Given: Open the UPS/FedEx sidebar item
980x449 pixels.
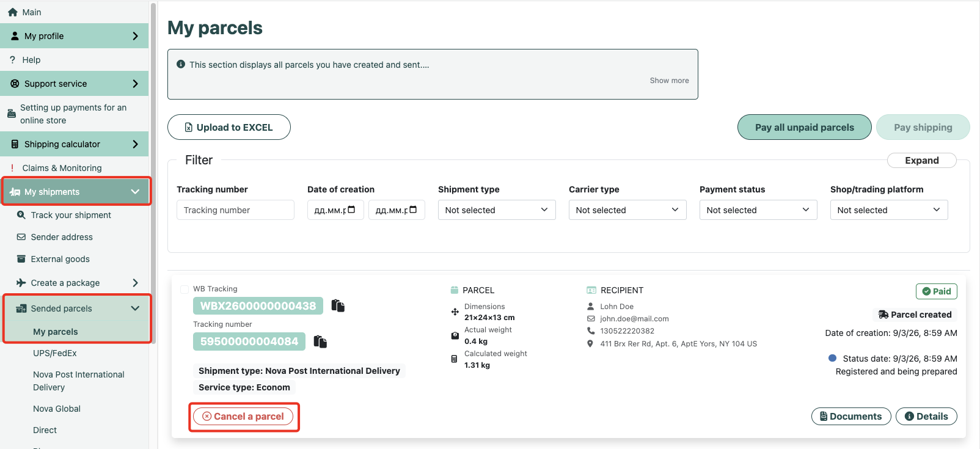Looking at the screenshot, I should pos(55,353).
